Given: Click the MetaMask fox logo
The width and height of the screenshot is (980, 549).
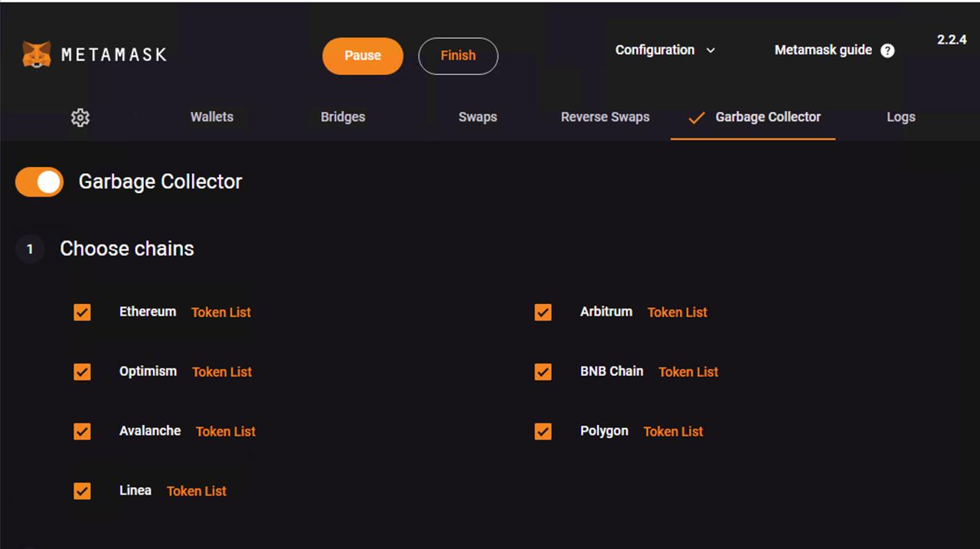Looking at the screenshot, I should coord(37,54).
